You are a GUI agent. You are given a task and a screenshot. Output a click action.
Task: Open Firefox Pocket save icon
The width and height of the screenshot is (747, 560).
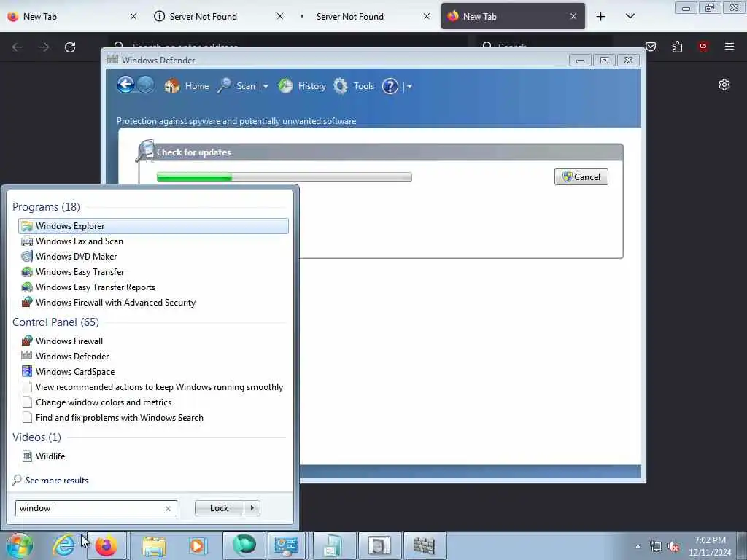[650, 47]
